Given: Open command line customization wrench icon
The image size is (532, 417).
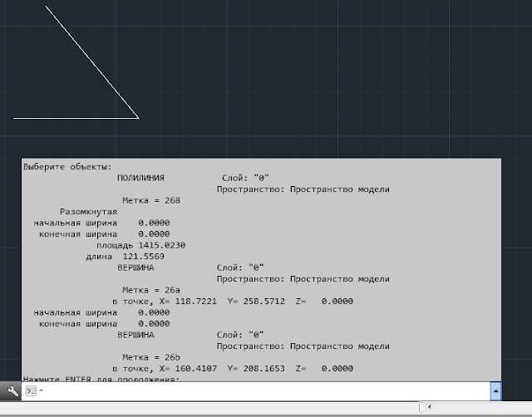Looking at the screenshot, I should (x=12, y=391).
